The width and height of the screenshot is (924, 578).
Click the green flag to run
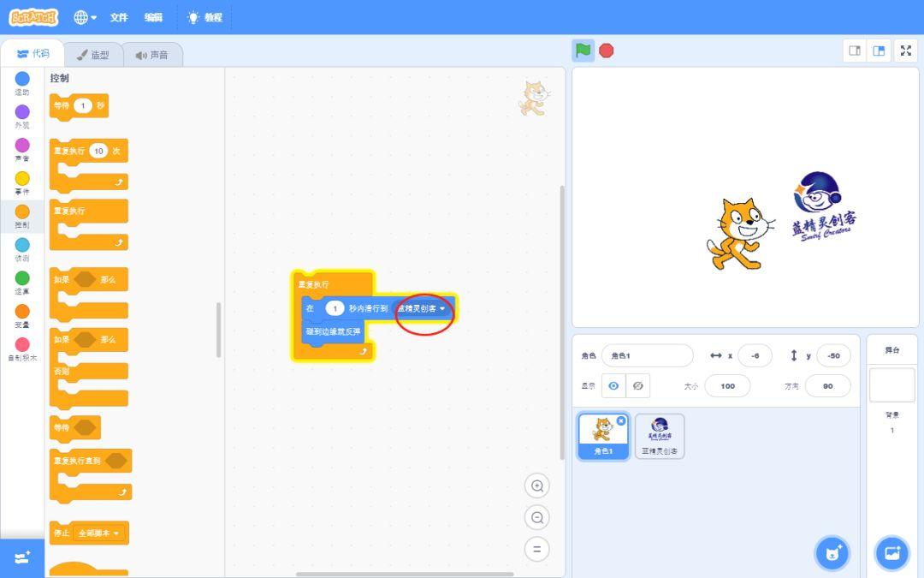[x=583, y=51]
